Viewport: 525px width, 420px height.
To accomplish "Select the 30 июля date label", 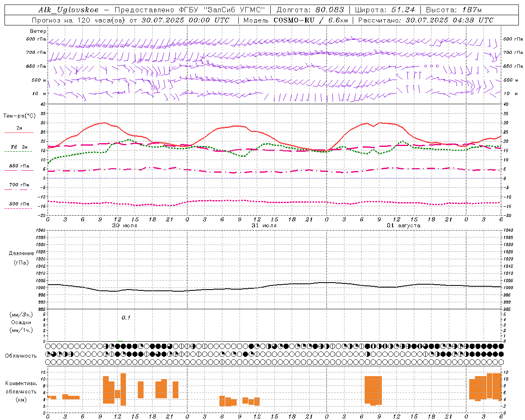I will pos(125,226).
